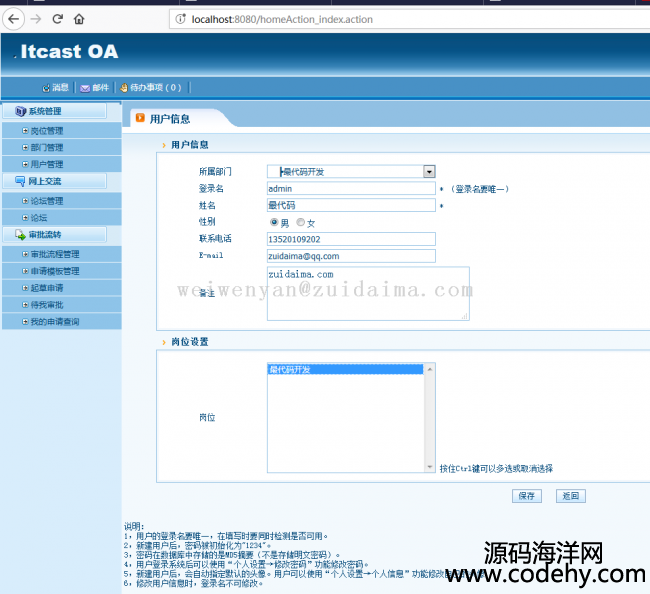Open 审批流程管理 in sidebar
Image resolution: width=650 pixels, height=594 pixels.
pos(55,254)
